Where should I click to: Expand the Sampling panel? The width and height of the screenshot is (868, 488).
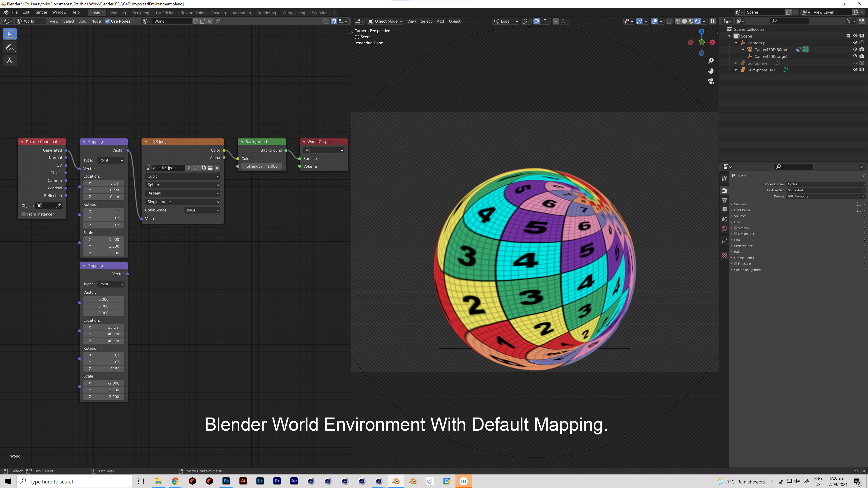(x=741, y=204)
